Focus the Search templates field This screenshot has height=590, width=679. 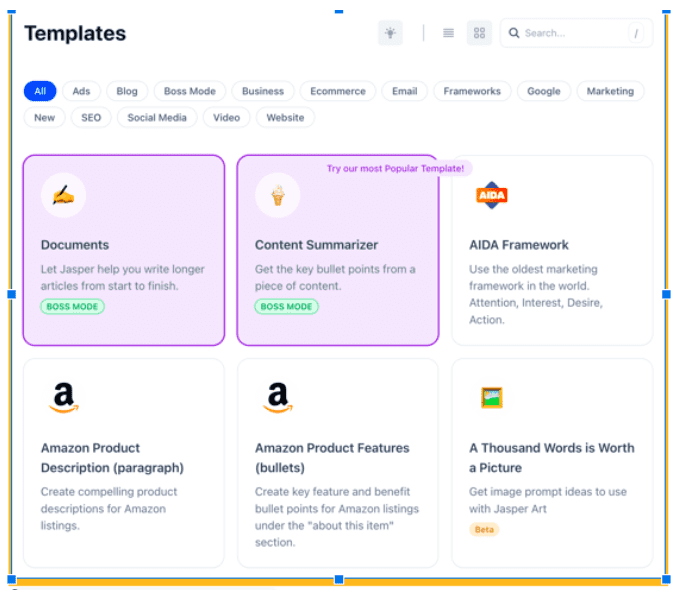(576, 33)
